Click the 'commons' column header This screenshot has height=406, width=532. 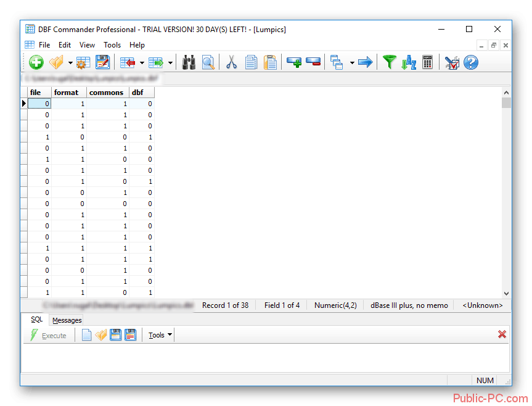tap(106, 93)
